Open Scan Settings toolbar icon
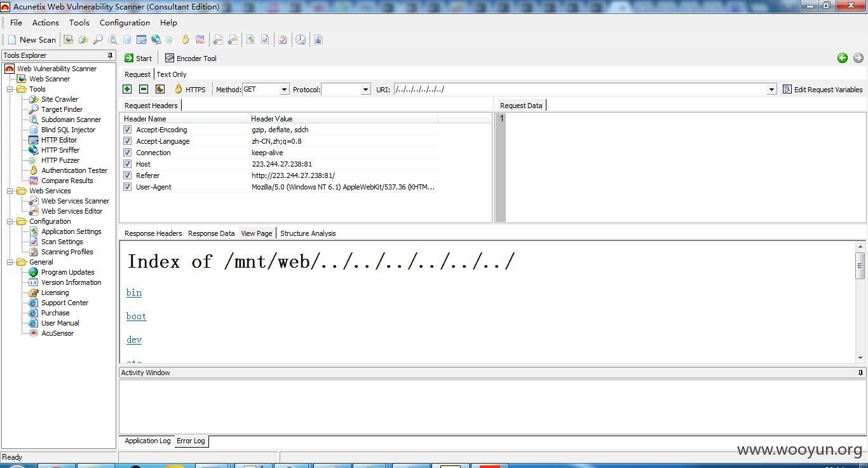The height and width of the screenshot is (468, 868). (x=265, y=39)
